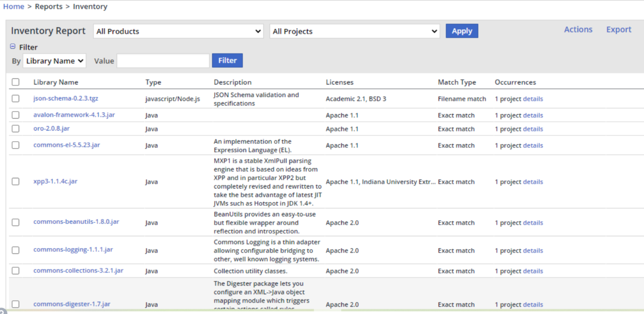
Task: Open the Export menu
Action: click(x=619, y=30)
